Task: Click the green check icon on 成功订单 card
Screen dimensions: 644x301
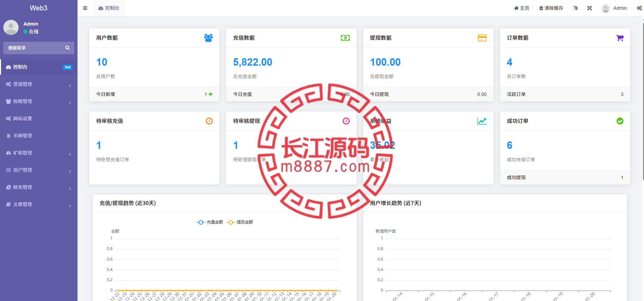Action: point(620,121)
